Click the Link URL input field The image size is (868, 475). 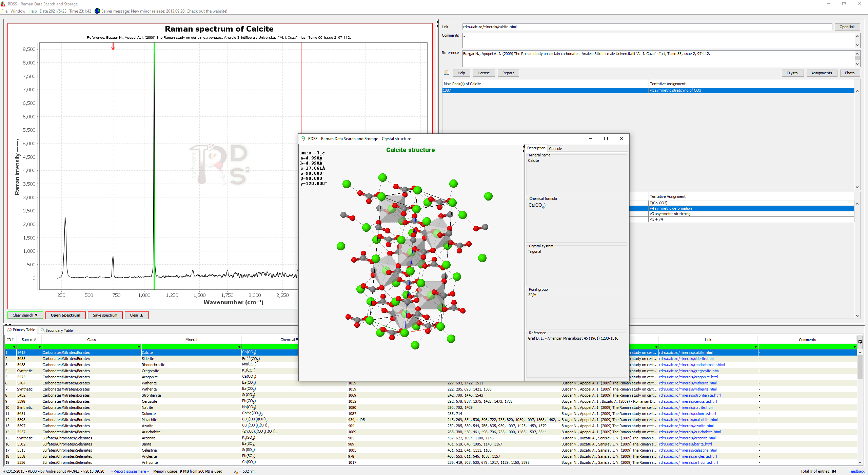tap(647, 27)
